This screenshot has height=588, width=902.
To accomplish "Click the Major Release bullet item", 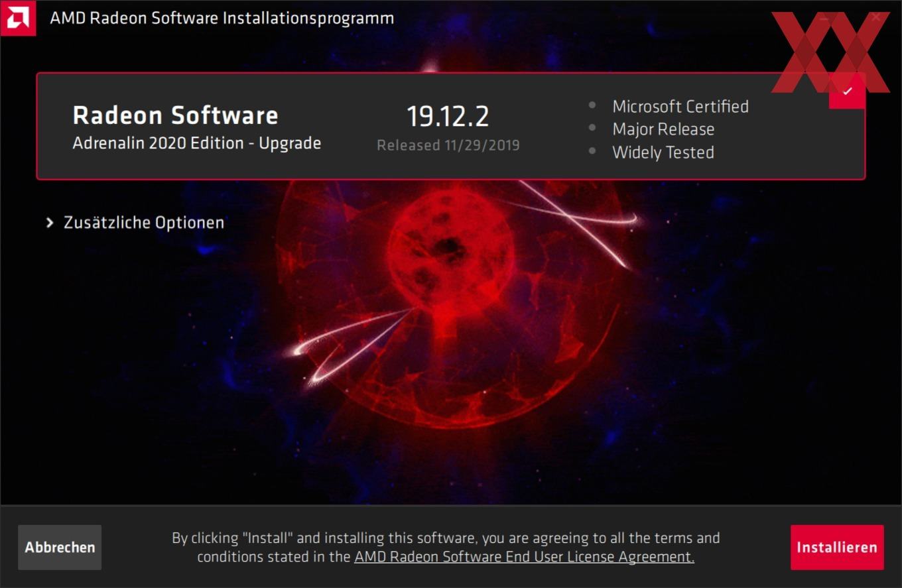I will tap(663, 129).
